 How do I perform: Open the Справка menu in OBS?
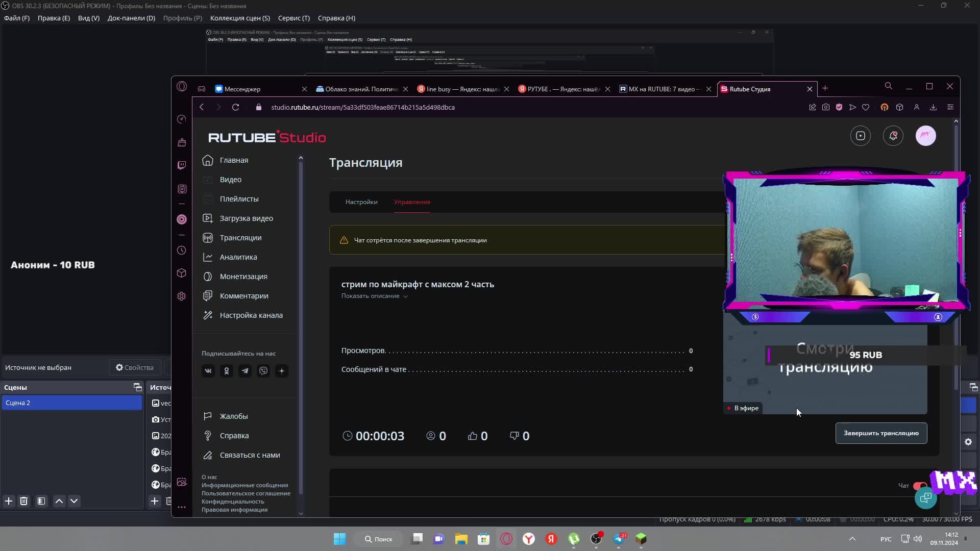[x=336, y=18]
